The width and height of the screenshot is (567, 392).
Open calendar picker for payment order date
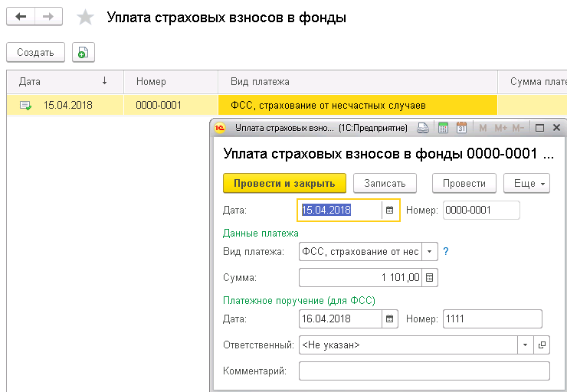(389, 318)
